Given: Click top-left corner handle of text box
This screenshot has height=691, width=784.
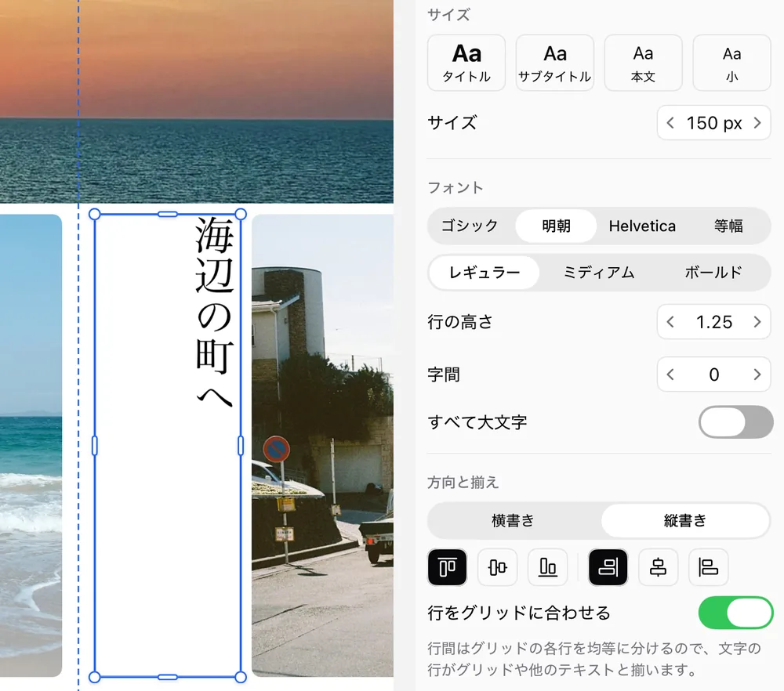Looking at the screenshot, I should point(95,215).
